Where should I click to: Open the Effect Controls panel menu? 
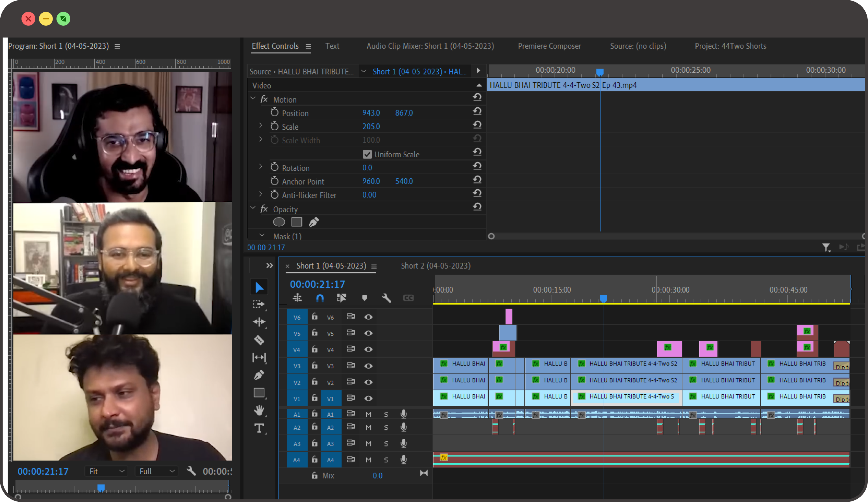coord(308,46)
